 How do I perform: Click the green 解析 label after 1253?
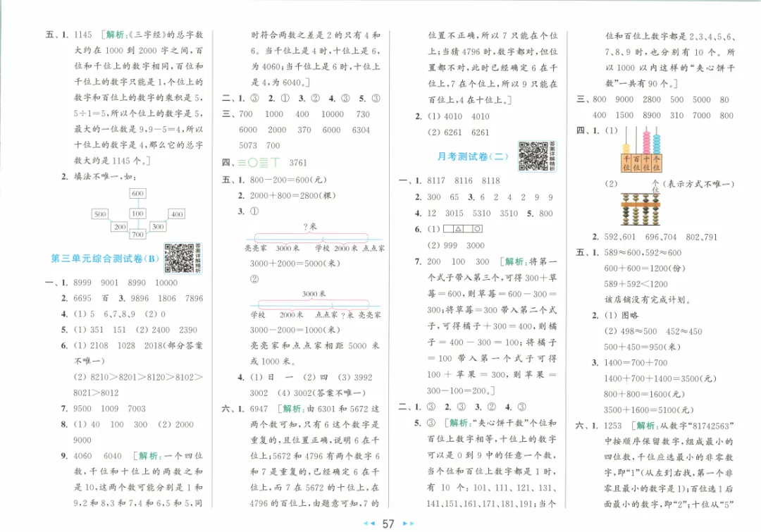tap(645, 426)
